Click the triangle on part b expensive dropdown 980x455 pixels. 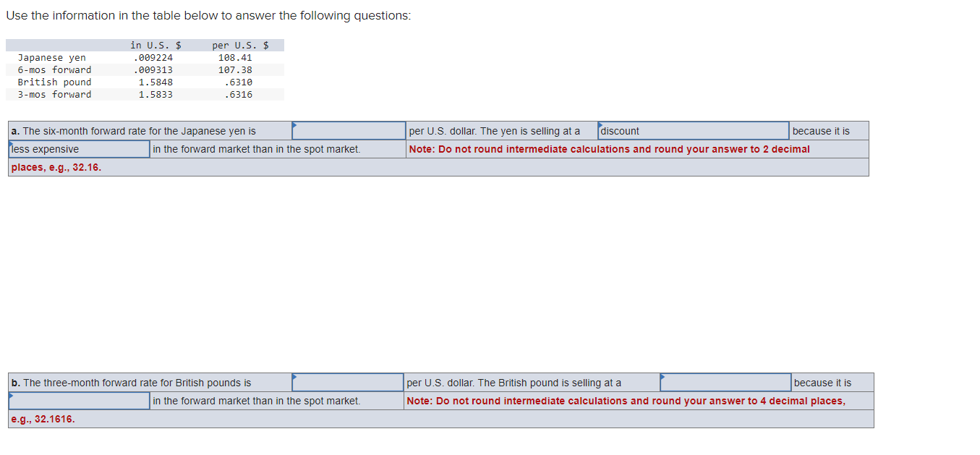coord(10,395)
